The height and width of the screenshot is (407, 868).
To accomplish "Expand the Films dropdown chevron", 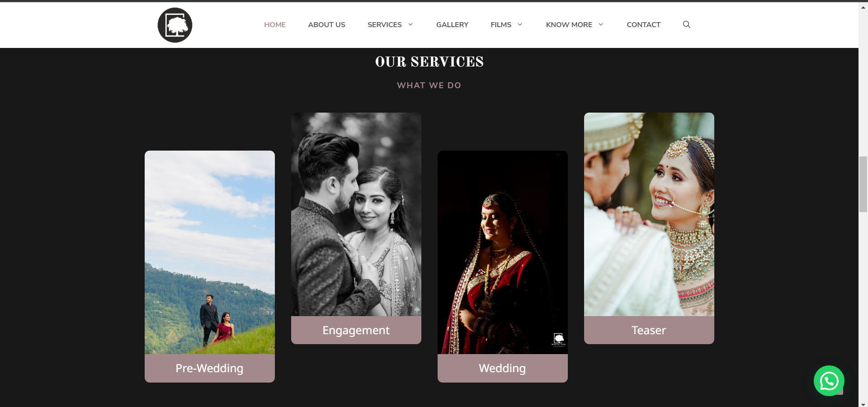I will pyautogui.click(x=520, y=24).
